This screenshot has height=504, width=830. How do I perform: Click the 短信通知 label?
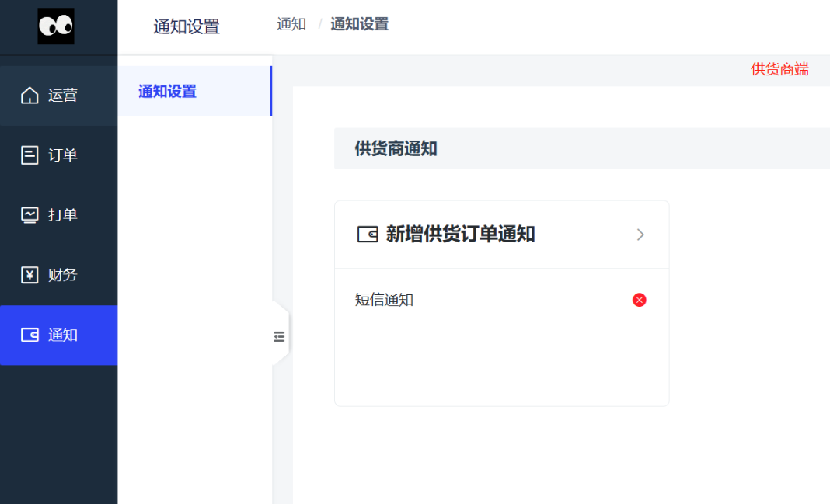pos(384,300)
